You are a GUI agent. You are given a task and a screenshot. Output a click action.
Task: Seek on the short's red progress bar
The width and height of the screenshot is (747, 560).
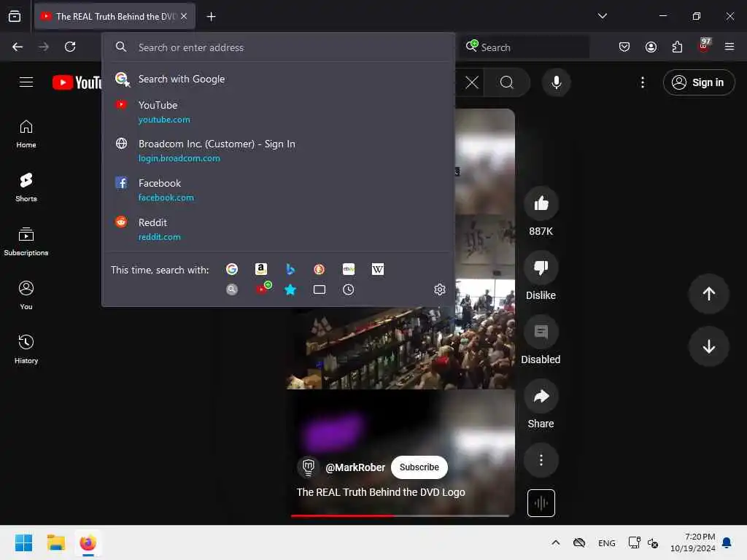pyautogui.click(x=400, y=516)
